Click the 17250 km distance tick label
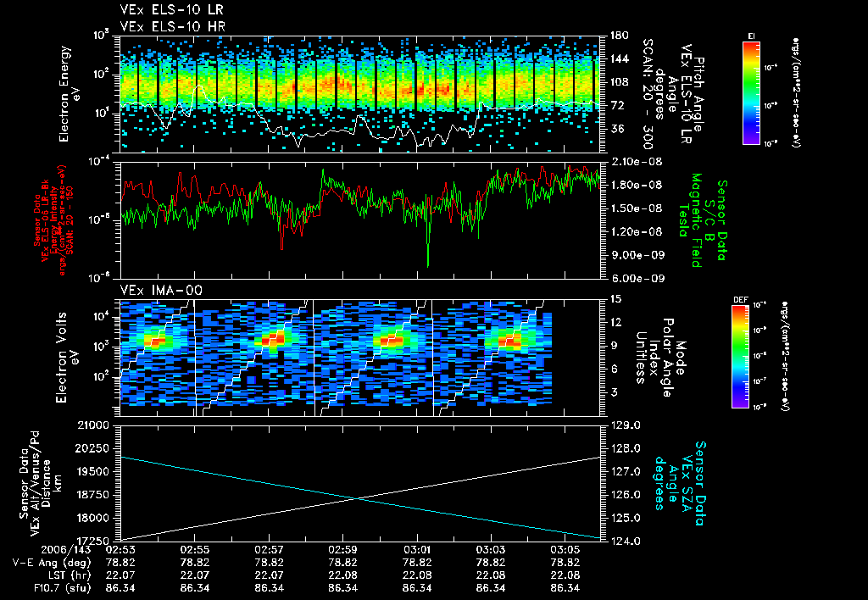Image resolution: width=868 pixels, height=600 pixels. [x=92, y=541]
